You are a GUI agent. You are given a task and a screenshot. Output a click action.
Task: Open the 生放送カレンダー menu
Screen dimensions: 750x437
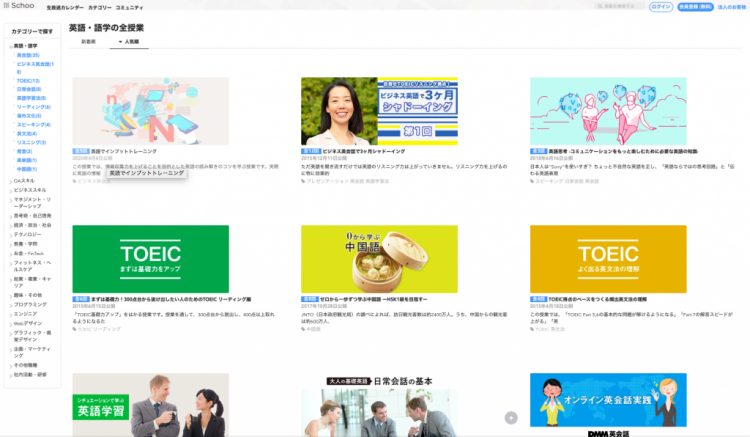[x=65, y=8]
